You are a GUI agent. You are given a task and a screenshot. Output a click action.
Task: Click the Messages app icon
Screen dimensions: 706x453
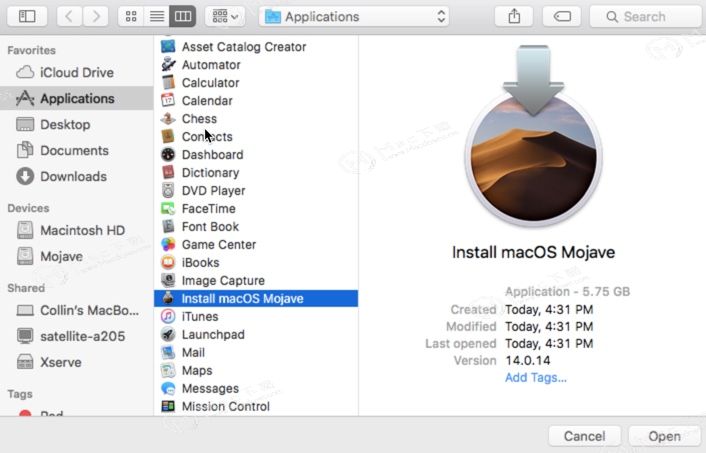(x=168, y=389)
